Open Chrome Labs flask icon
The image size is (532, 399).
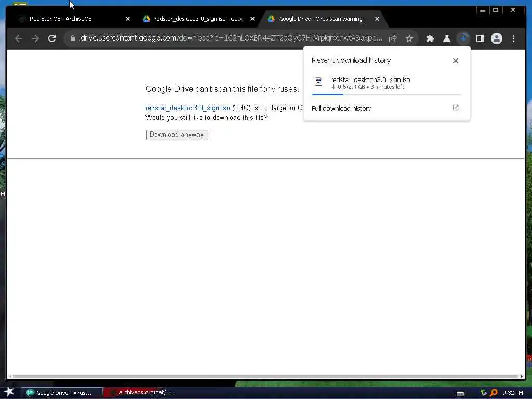446,38
